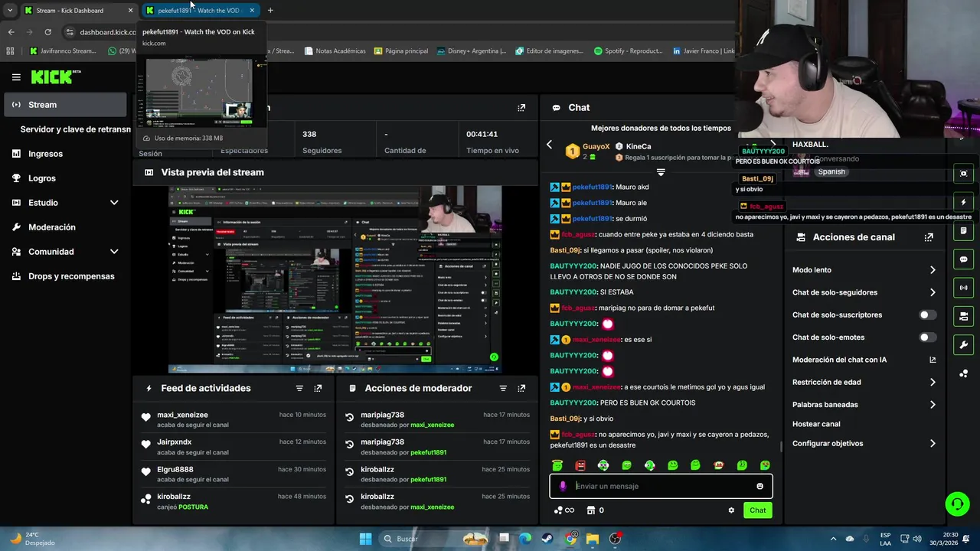Expand the Estudio sidebar section
The image size is (980, 551).
click(114, 203)
